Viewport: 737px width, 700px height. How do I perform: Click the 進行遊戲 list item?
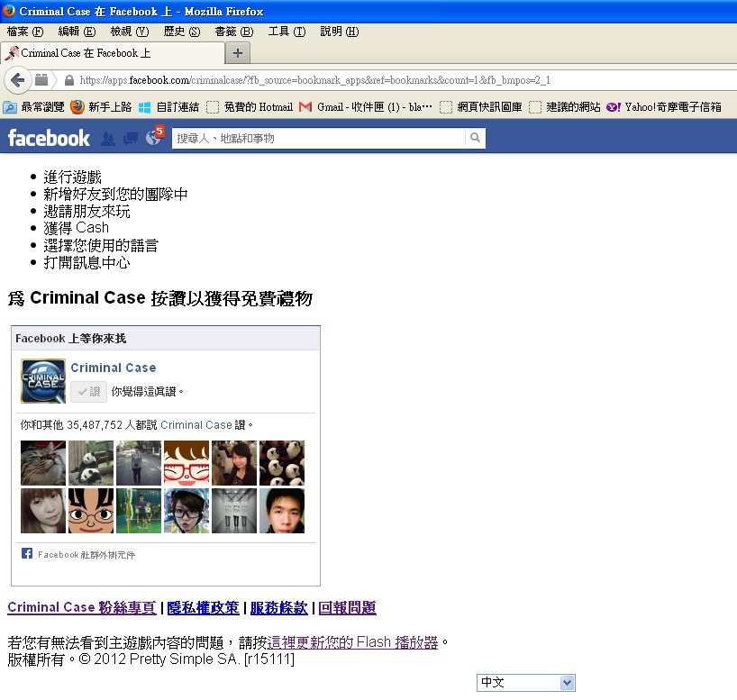click(72, 177)
